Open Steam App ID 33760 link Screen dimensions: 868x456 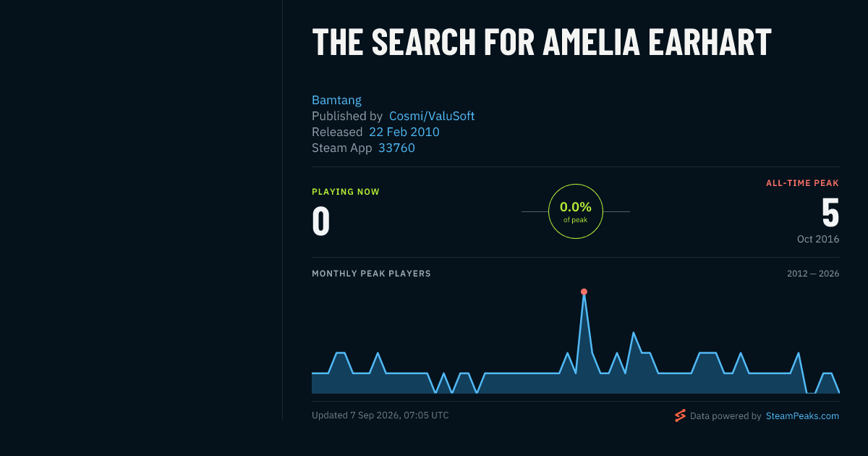[x=396, y=148]
